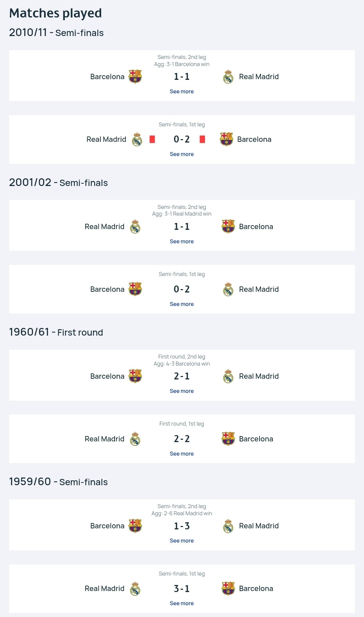Open See more for 1960/61 2-1 match
Viewport: 364px width, 617px height.
(182, 391)
